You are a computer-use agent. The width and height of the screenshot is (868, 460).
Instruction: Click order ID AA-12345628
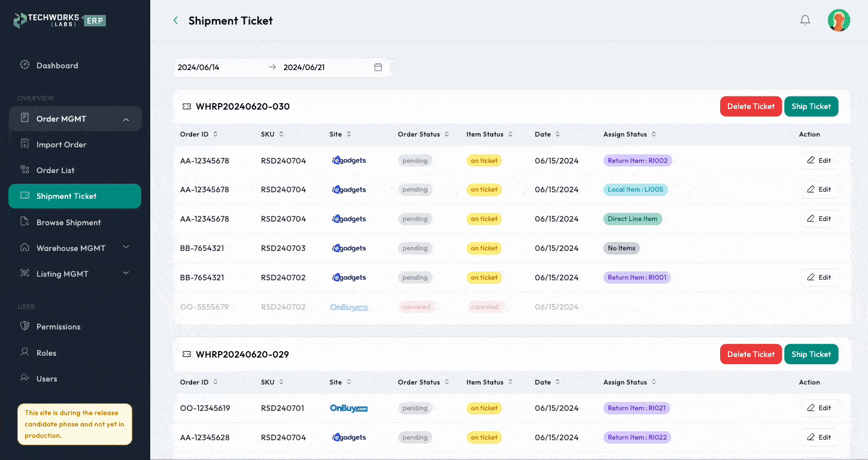[x=205, y=437]
